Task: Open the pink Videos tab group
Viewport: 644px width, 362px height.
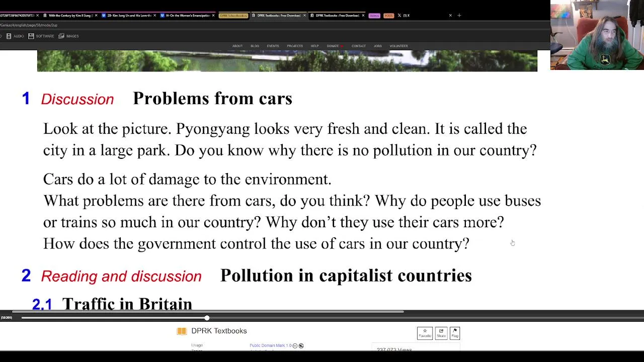Action: tap(374, 16)
